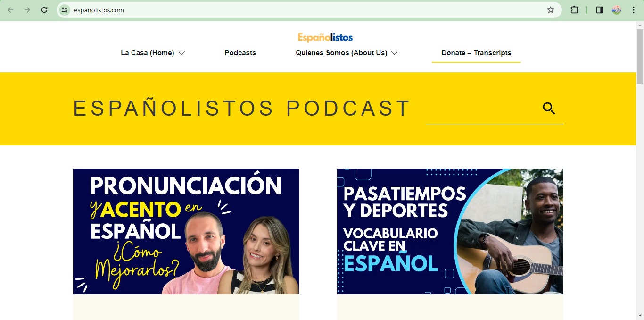Click the vertical page scrollbar

point(640,170)
